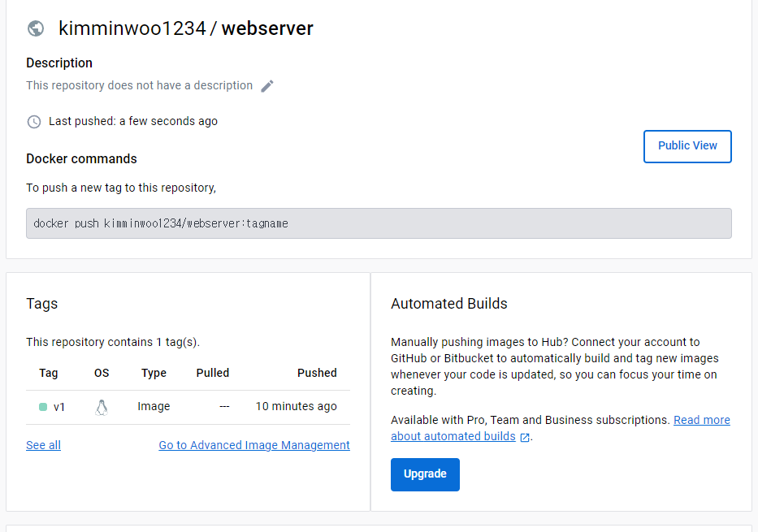This screenshot has height=532, width=758.
Task: Click the Docker commands heading
Action: (x=81, y=158)
